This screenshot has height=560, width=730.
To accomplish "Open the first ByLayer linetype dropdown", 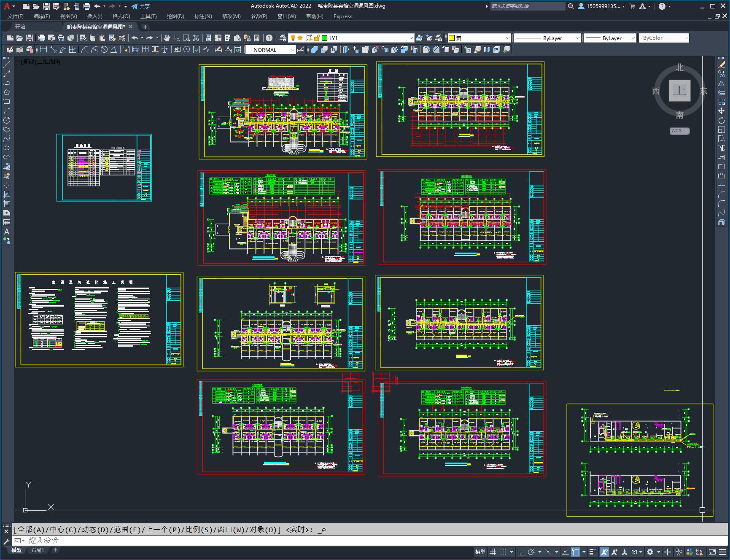I will [547, 38].
